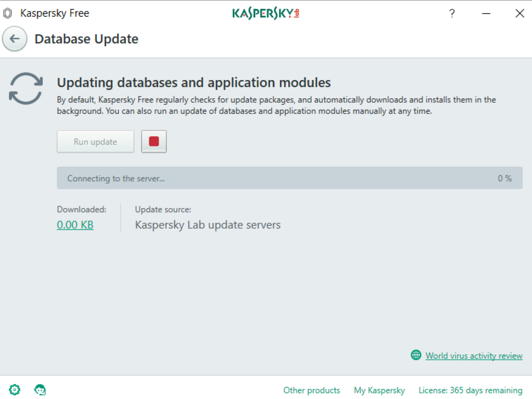
Task: Open the My Kaspersky link
Action: 379,390
